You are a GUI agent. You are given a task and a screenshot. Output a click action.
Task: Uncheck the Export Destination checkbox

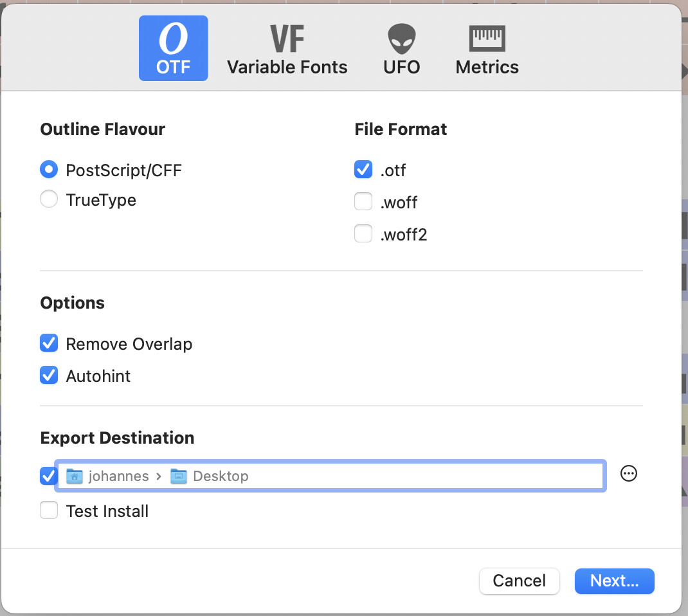[48, 476]
